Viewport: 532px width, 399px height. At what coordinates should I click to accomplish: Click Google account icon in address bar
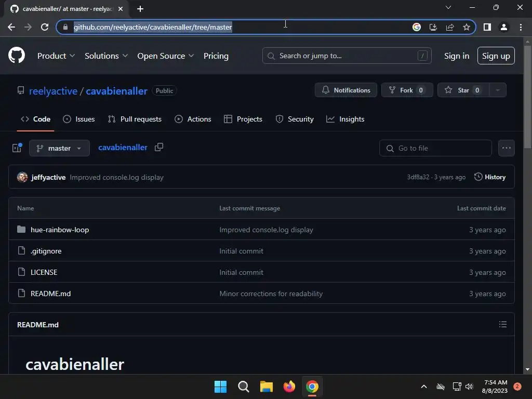tap(417, 27)
